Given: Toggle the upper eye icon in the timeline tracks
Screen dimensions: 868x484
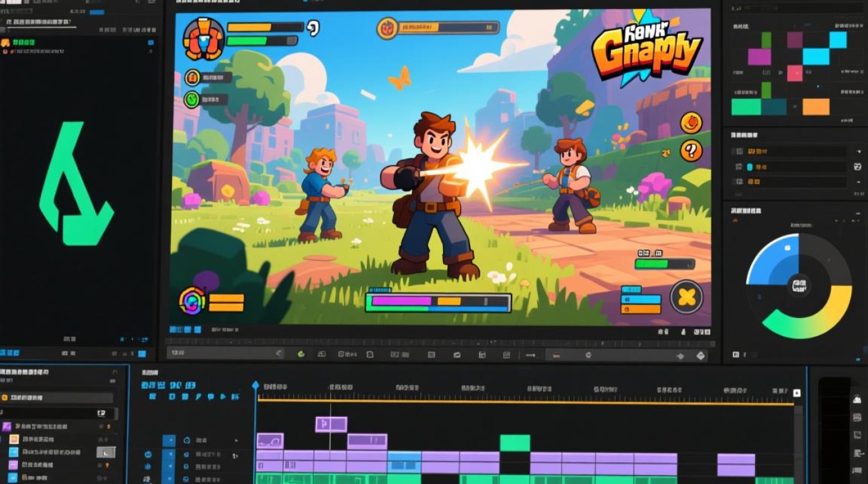Looking at the screenshot, I should 148,454.
